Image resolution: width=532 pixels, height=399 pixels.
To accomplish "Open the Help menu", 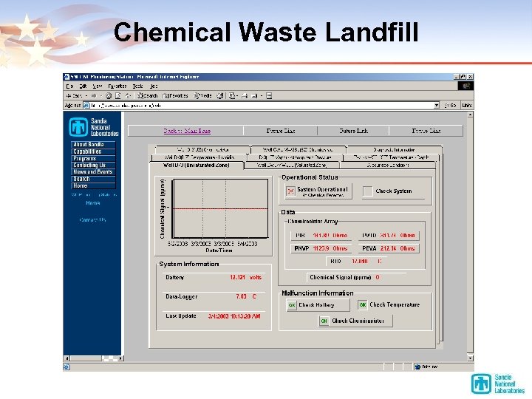I will pyautogui.click(x=154, y=86).
